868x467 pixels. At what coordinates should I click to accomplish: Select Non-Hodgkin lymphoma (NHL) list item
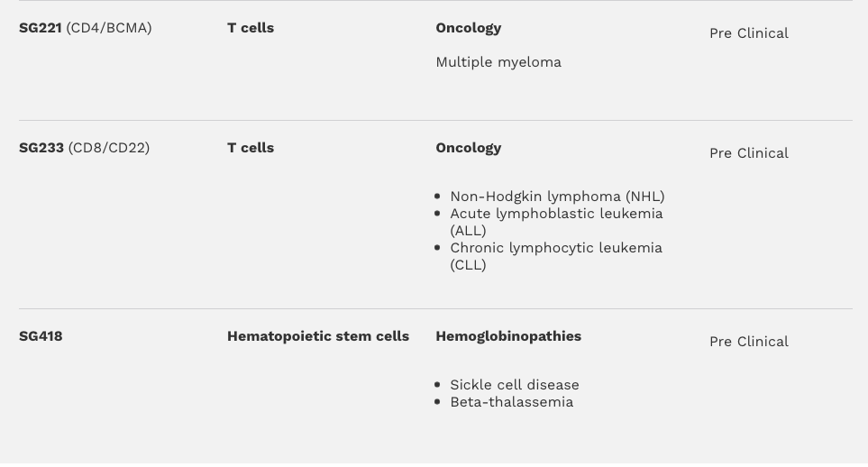[557, 197]
